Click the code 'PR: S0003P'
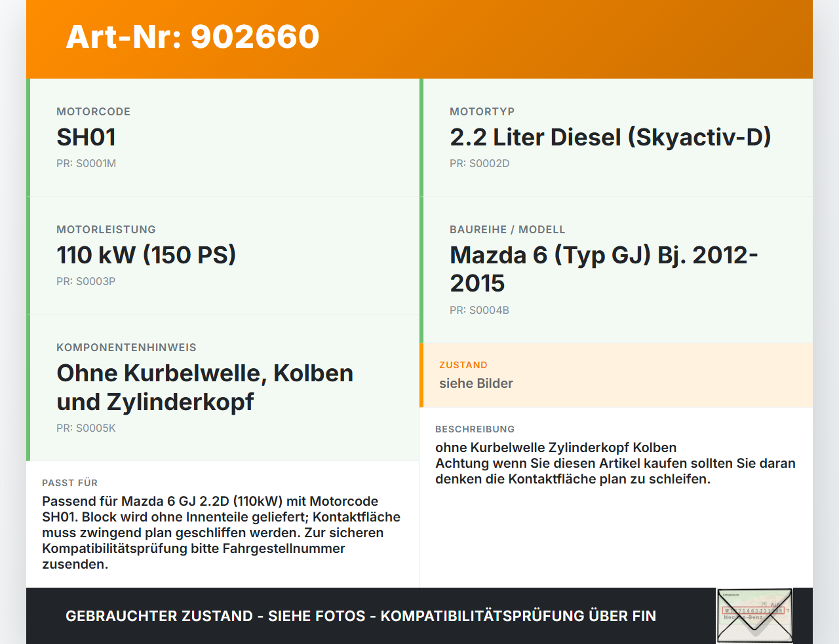 click(x=86, y=281)
